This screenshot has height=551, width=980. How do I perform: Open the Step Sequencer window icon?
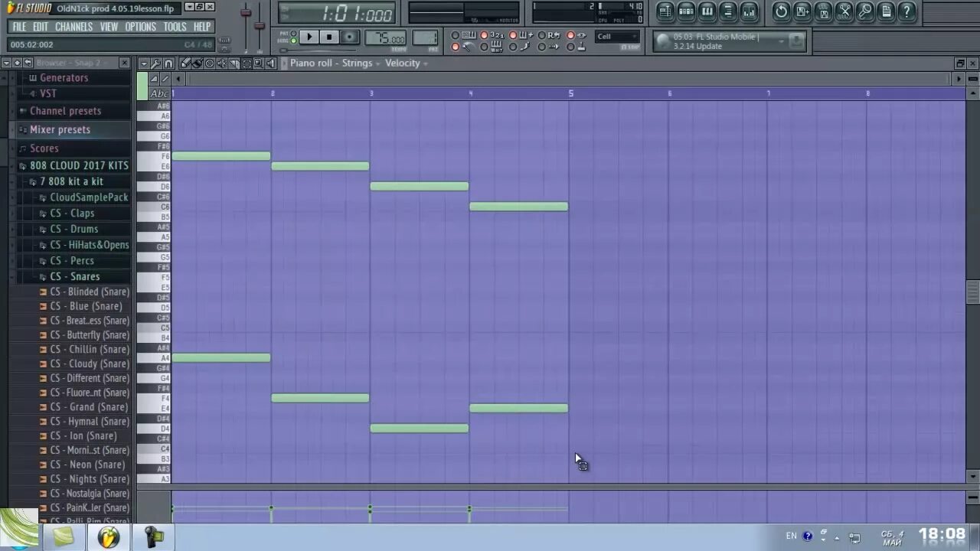(x=686, y=11)
